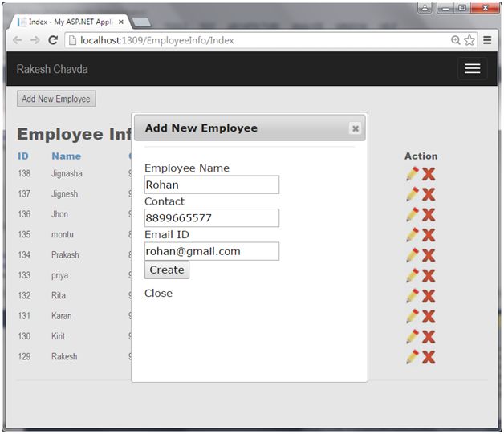
Task: Click pencil icon for priya
Action: pyautogui.click(x=413, y=275)
